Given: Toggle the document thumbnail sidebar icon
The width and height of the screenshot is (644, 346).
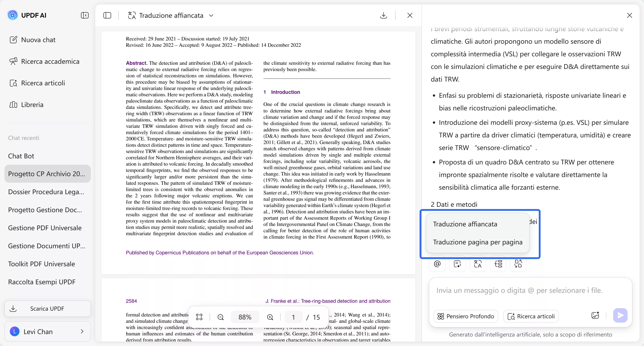Looking at the screenshot, I should [107, 15].
